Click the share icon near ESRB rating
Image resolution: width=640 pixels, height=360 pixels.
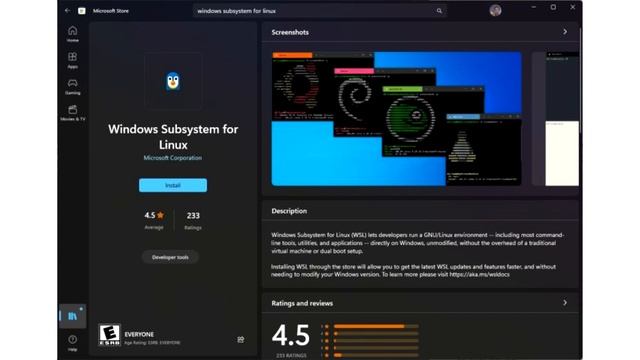point(241,340)
